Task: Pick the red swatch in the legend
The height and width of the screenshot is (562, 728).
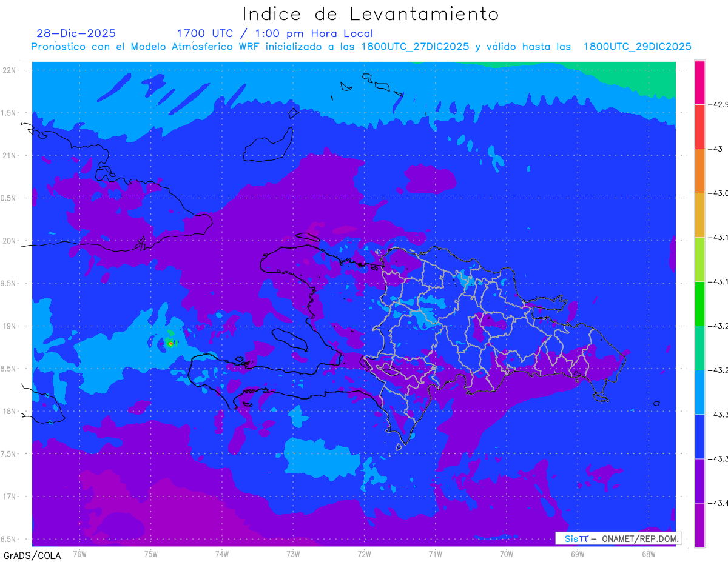Action: (699, 127)
